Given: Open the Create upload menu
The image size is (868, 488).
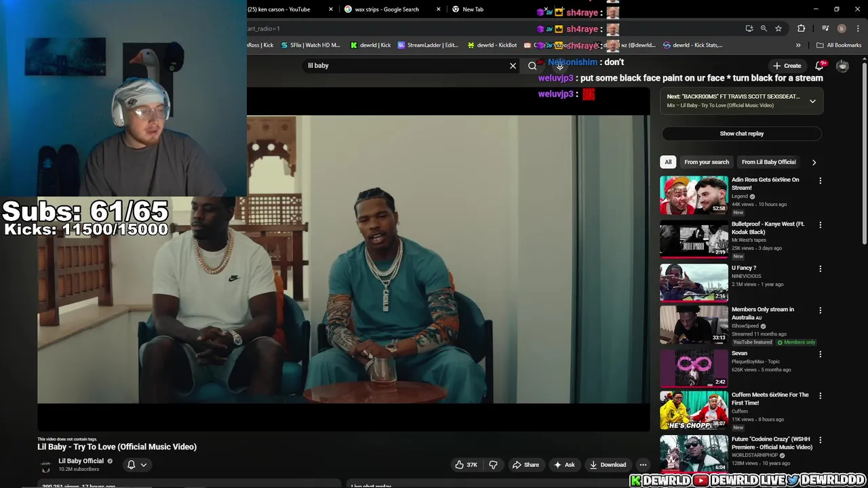Looking at the screenshot, I should (787, 66).
